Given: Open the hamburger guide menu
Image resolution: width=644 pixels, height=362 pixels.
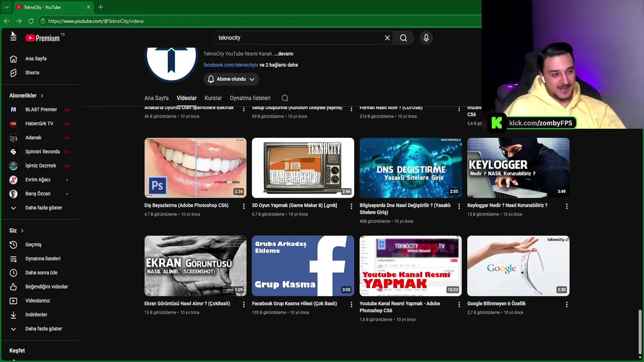Looking at the screenshot, I should pyautogui.click(x=13, y=38).
